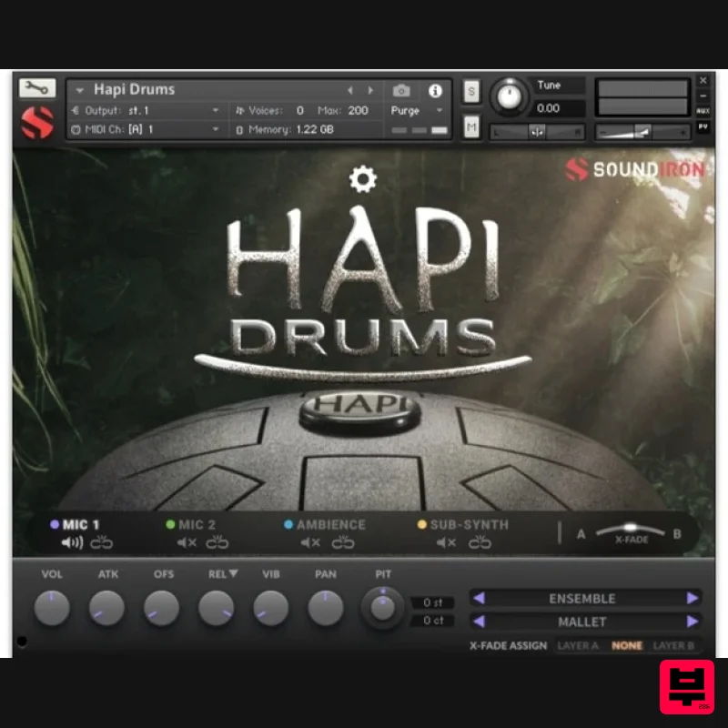This screenshot has height=728, width=728.
Task: Unmute MIC 2 speaker icon
Action: pyautogui.click(x=187, y=542)
